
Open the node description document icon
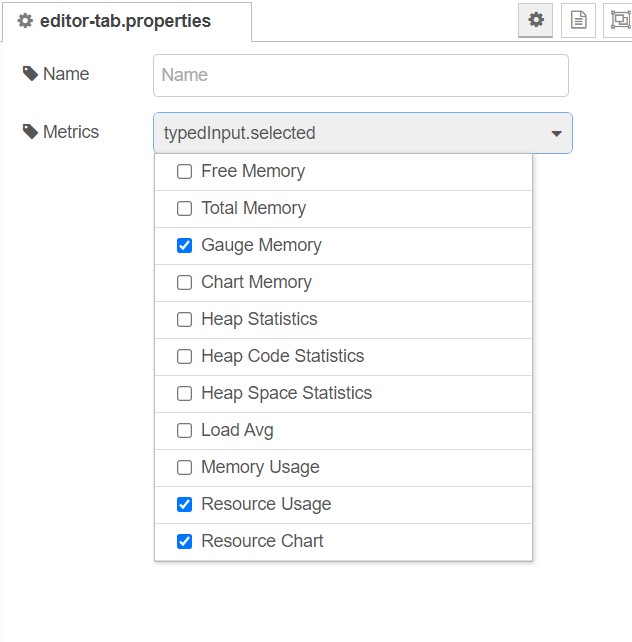(x=578, y=20)
